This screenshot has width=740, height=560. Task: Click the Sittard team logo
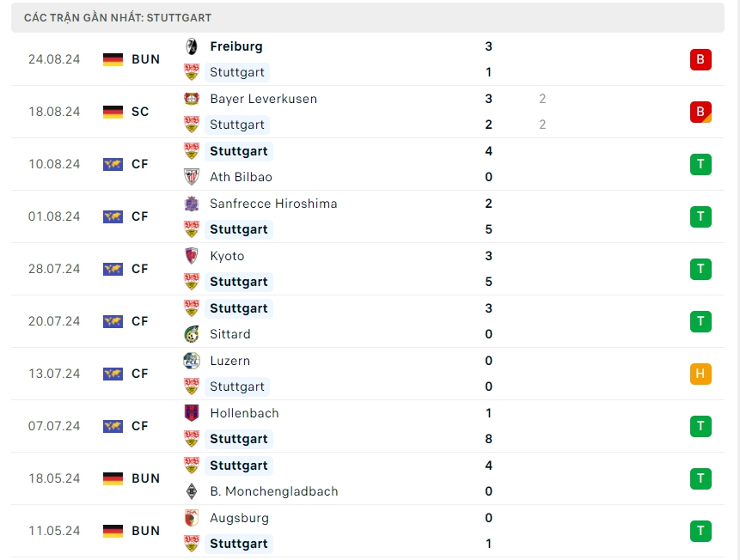[192, 334]
